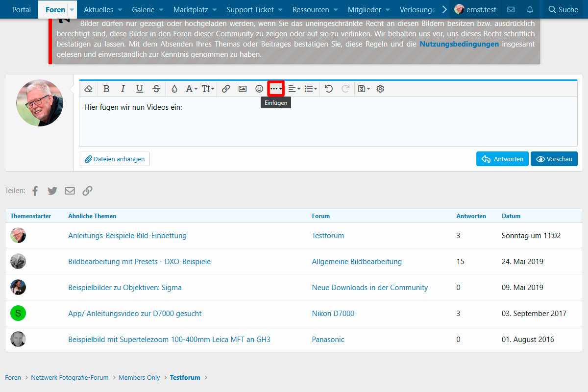Click the large user avatar beside editor
This screenshot has width=588, height=392.
point(40,103)
